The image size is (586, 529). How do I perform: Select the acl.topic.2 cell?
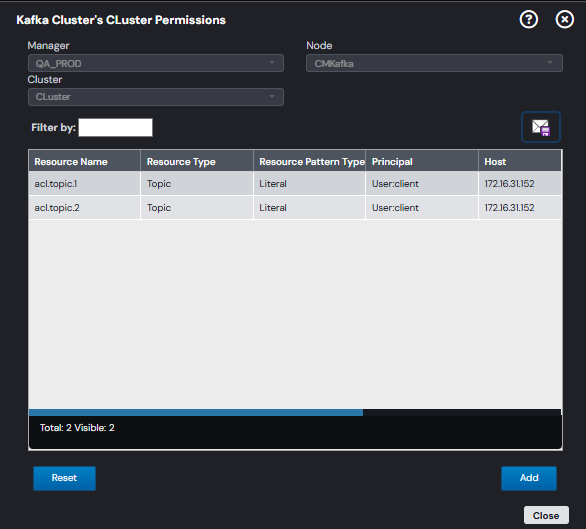pyautogui.click(x=84, y=207)
